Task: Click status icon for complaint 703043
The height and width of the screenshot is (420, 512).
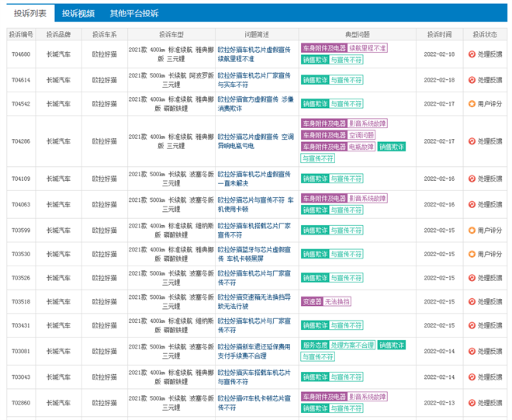Action: [472, 377]
